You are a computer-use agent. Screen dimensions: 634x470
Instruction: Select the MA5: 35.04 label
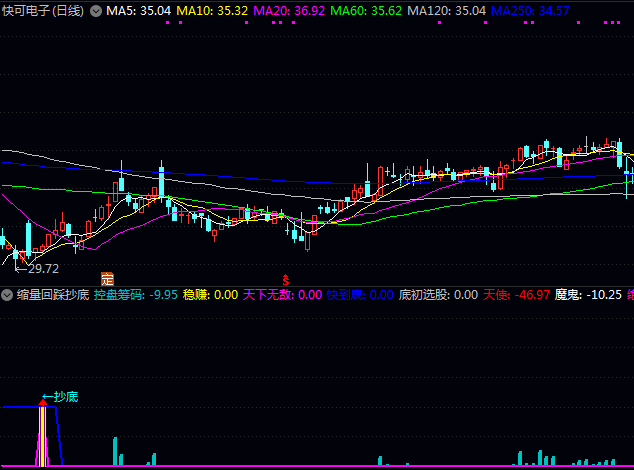pyautogui.click(x=138, y=11)
